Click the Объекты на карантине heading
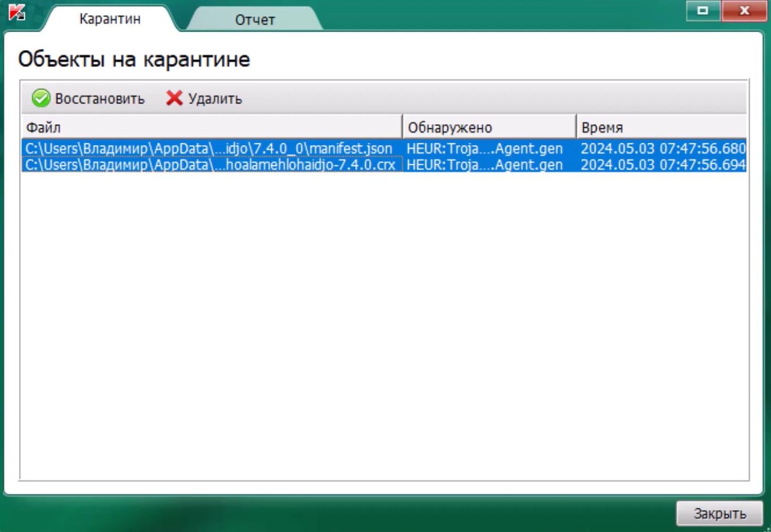The height and width of the screenshot is (532, 771). pyautogui.click(x=135, y=58)
